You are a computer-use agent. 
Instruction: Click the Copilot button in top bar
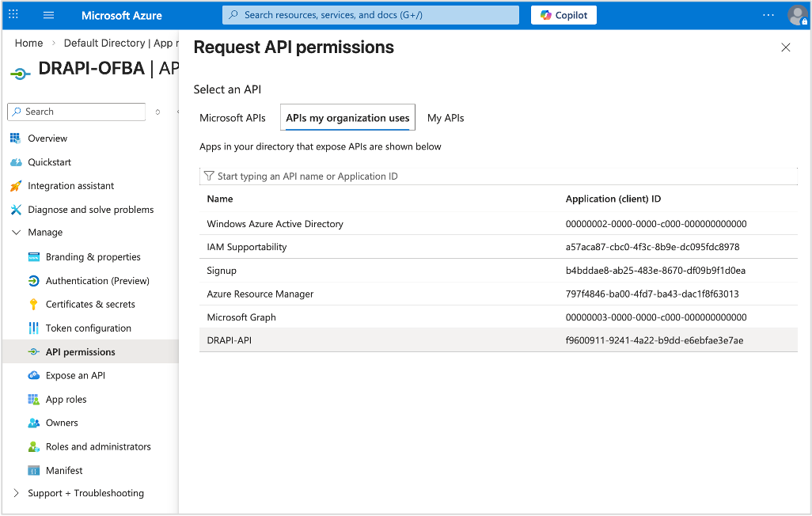click(x=563, y=14)
